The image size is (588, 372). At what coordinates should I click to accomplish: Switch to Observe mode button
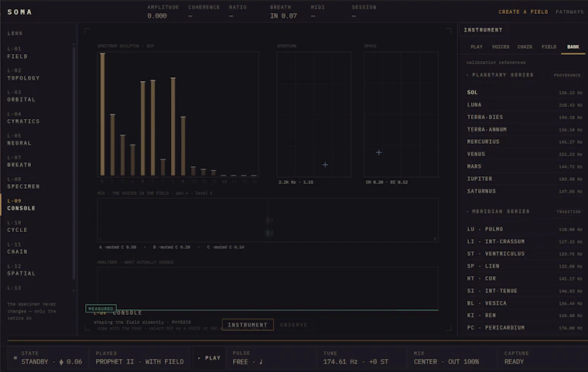[x=294, y=325]
